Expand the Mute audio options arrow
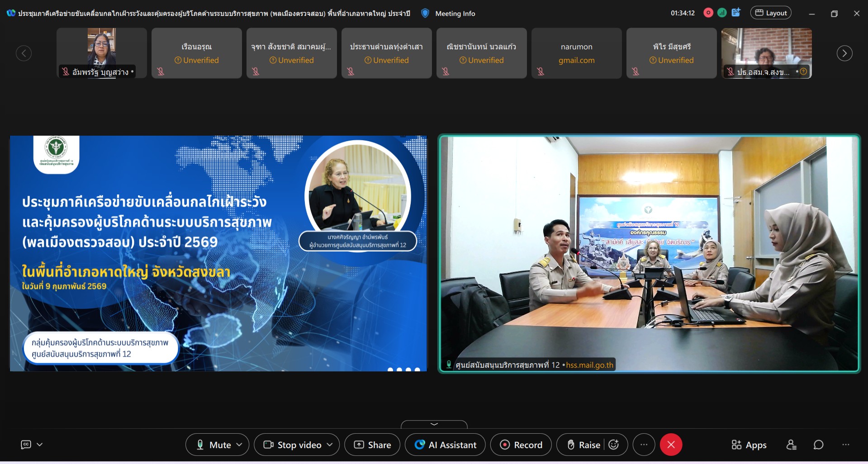868x464 pixels. 239,445
